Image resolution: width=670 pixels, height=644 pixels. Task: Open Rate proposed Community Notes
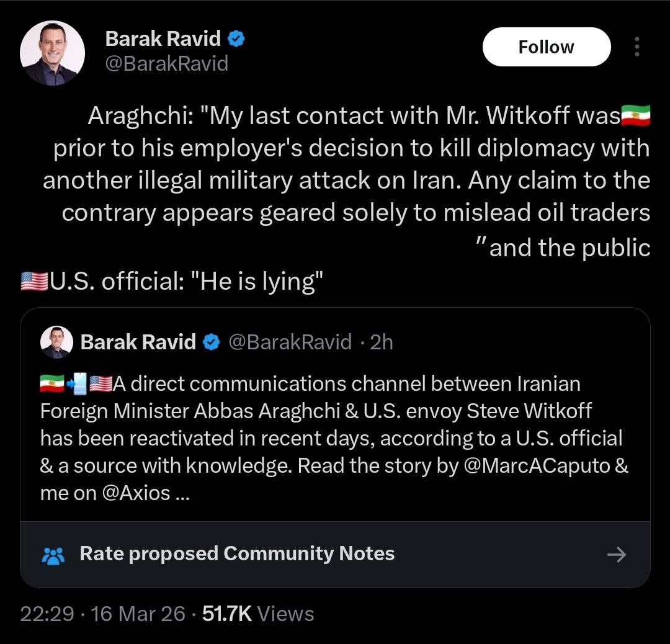(237, 553)
